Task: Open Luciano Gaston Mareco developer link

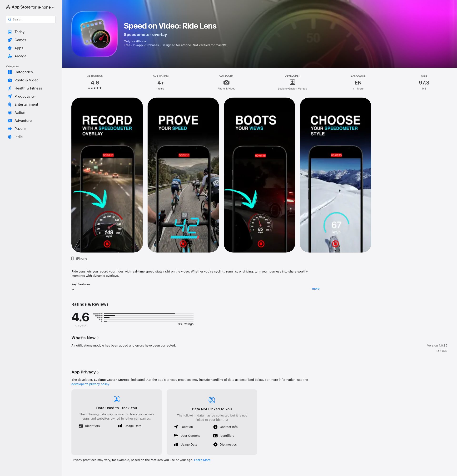Action: 292,89
